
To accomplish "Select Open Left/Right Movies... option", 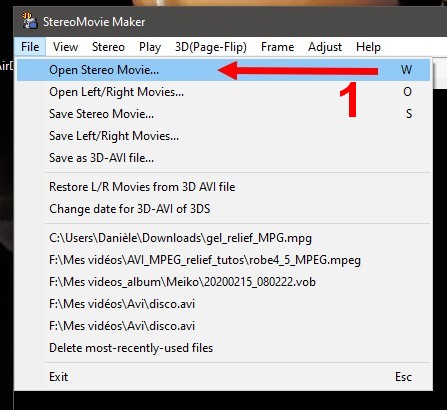I will pos(224,92).
